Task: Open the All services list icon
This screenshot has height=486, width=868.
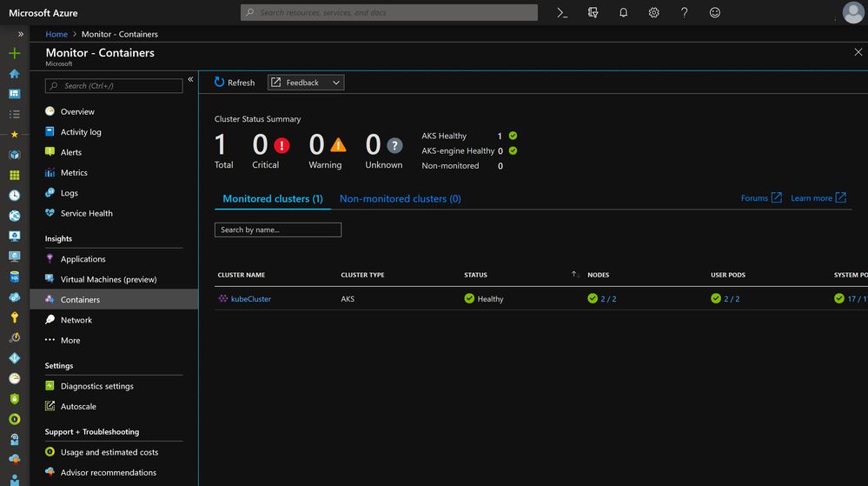Action: [x=15, y=114]
